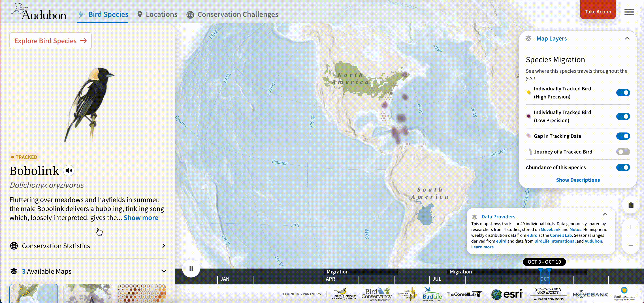Open the Locations tab
Screen dimensions: 644x303
coord(157,15)
